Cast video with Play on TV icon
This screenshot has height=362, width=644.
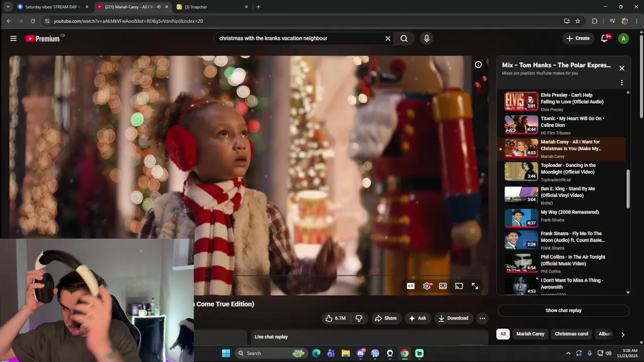point(459,286)
